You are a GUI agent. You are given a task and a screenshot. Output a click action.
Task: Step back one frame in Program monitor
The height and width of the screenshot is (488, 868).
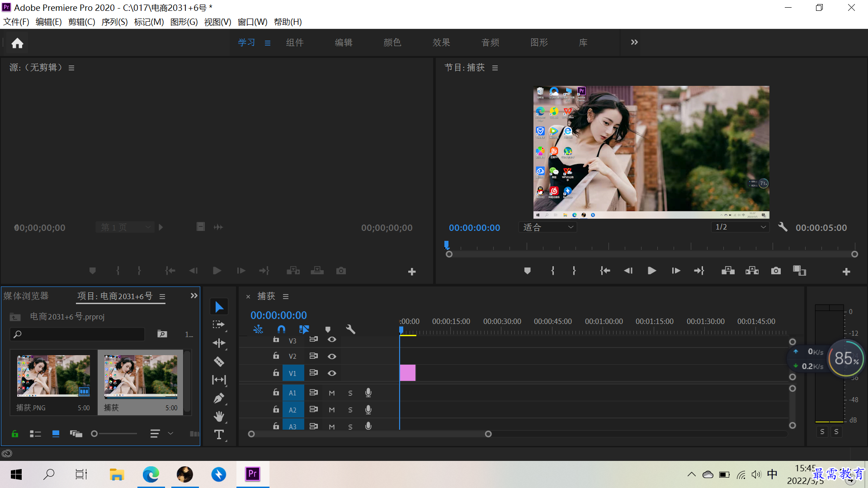[628, 271]
